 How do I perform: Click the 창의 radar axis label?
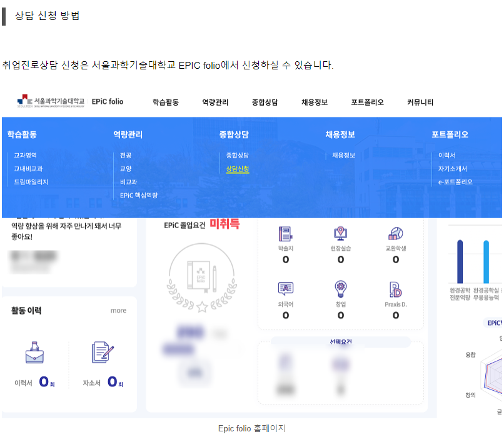point(471,394)
